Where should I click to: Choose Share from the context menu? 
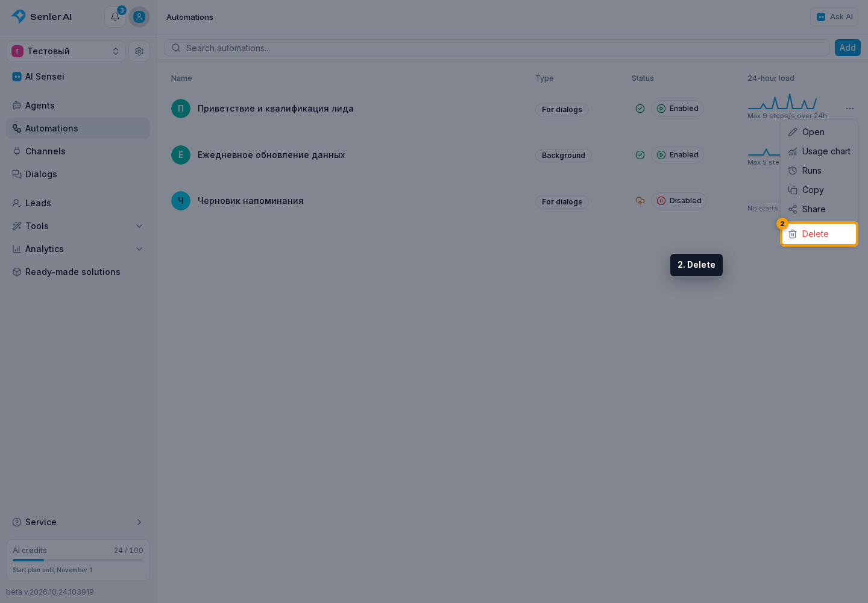pyautogui.click(x=819, y=209)
